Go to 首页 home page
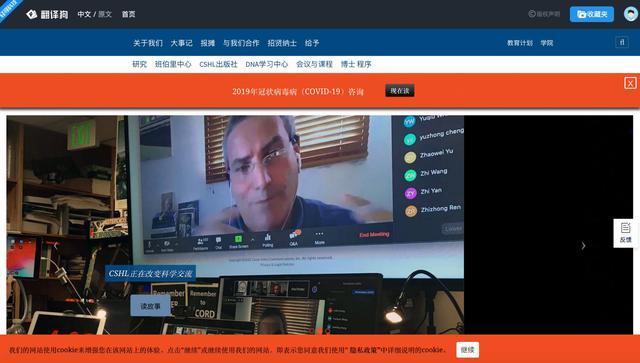The width and height of the screenshot is (640, 363). (129, 14)
